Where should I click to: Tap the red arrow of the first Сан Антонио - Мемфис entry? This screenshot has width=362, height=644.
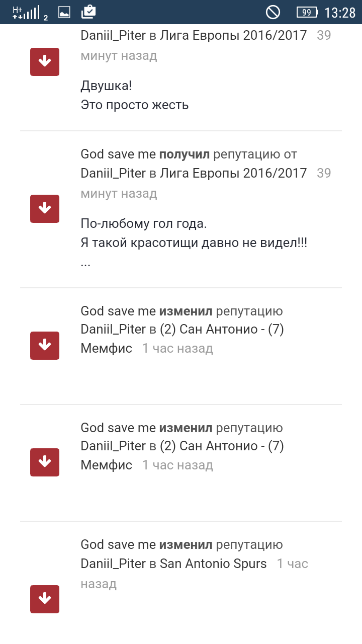tap(45, 346)
